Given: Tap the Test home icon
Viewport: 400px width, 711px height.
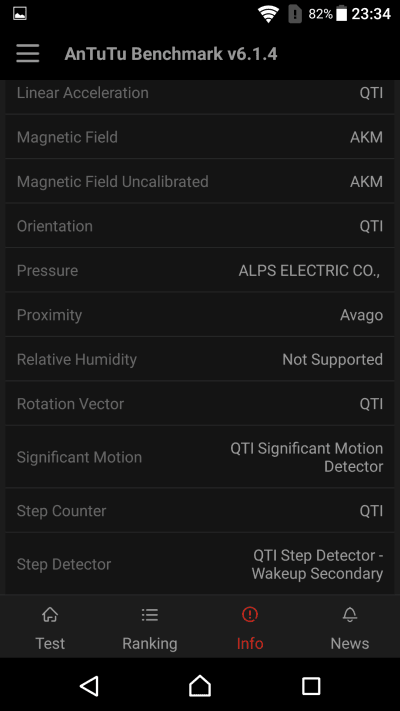Looking at the screenshot, I should pyautogui.click(x=50, y=615).
